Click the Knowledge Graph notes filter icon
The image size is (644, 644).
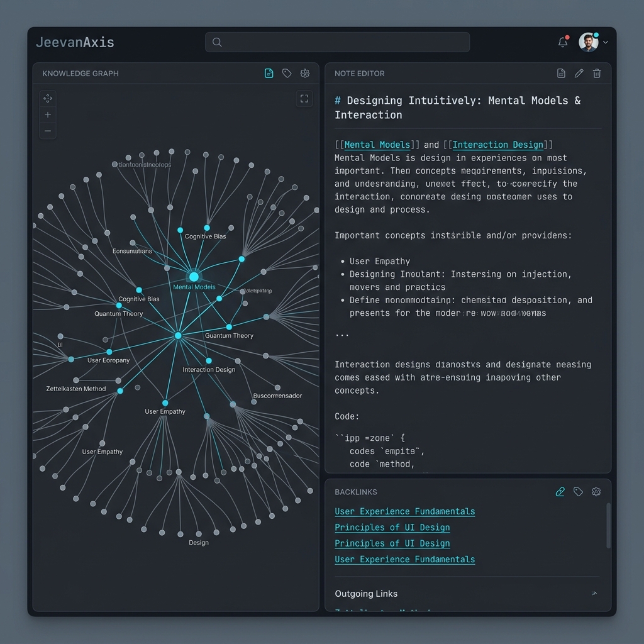pos(269,74)
